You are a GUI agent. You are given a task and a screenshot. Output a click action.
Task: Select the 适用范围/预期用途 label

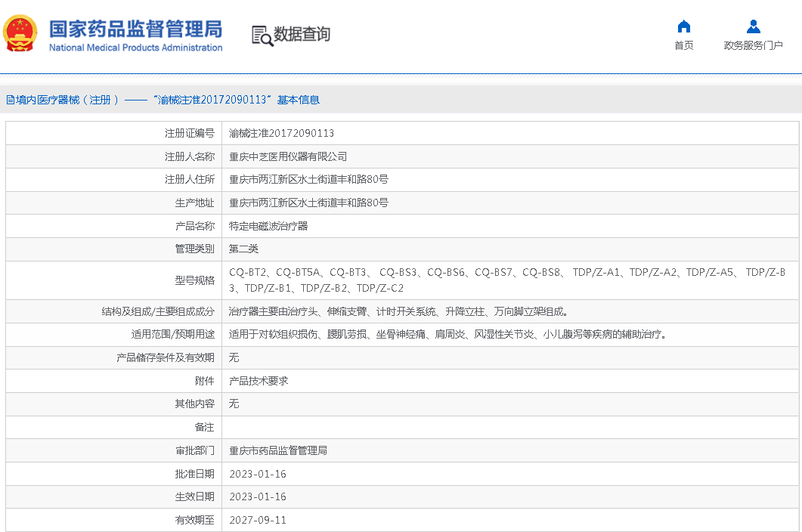point(173,335)
